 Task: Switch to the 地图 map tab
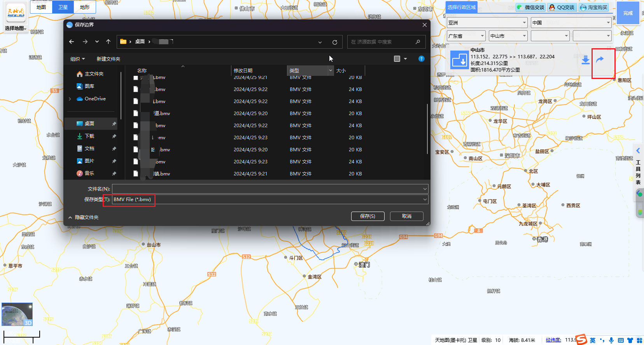point(41,7)
